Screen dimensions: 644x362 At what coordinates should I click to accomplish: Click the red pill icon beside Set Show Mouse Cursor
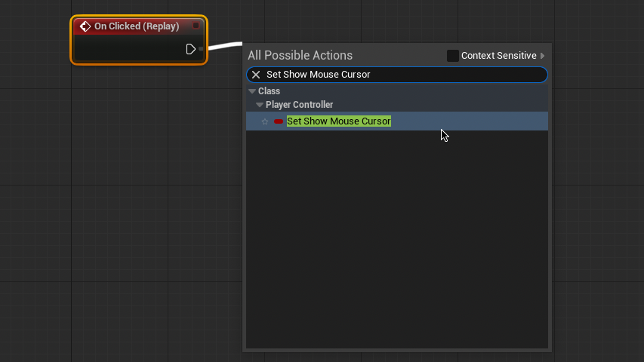279,121
